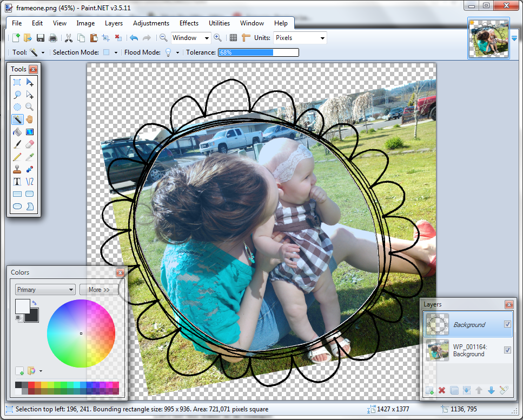Select the Magic Wand tool
Viewport: 523px width, 420px height.
(17, 119)
